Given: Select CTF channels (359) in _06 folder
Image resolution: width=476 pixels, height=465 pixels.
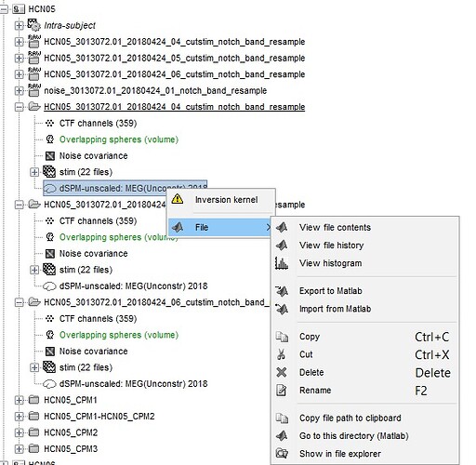Looking at the screenshot, I should click(x=98, y=319).
